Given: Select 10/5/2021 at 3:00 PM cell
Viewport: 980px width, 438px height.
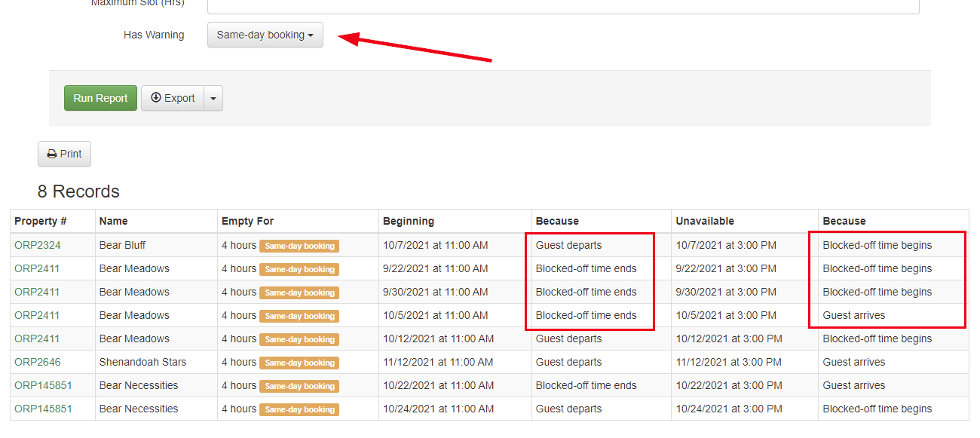Looking at the screenshot, I should point(745,315).
